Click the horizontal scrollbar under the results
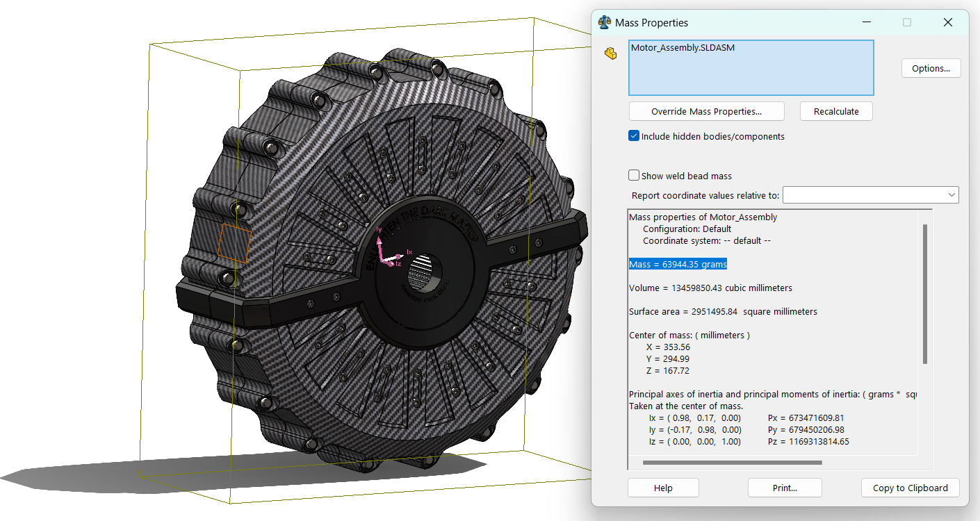 732,463
